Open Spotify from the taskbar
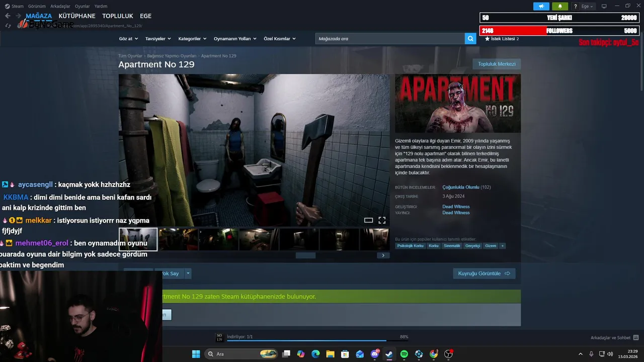Viewport: 644px width, 362px height. point(404,354)
